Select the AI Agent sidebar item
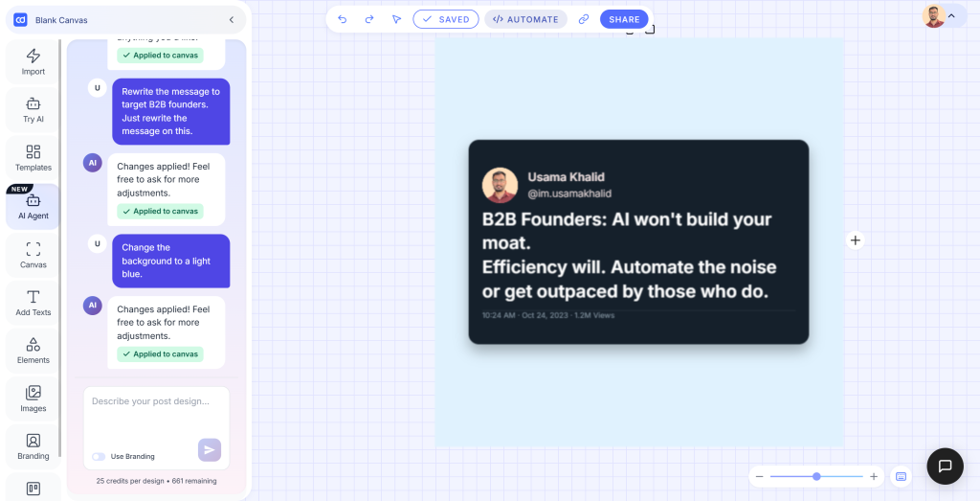 click(33, 207)
